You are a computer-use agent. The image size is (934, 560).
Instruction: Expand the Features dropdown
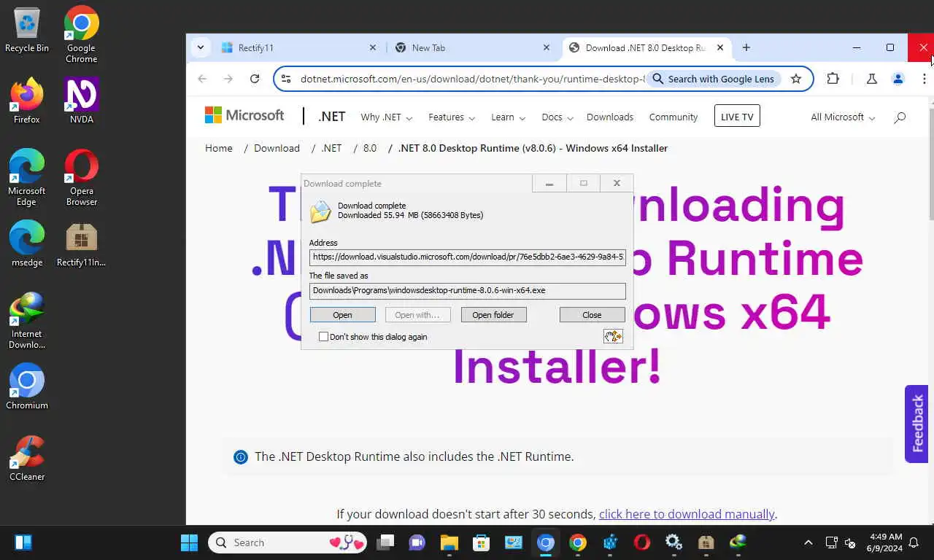pyautogui.click(x=452, y=117)
